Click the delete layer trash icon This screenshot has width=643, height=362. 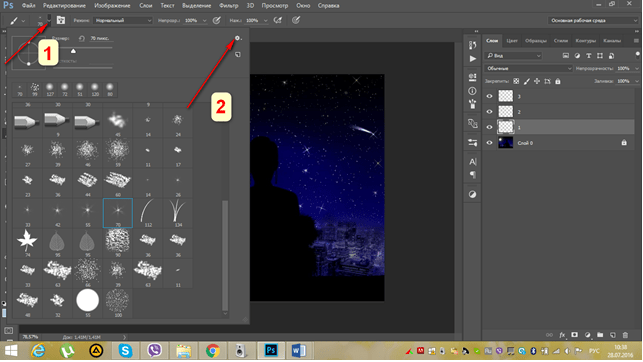coord(625,335)
